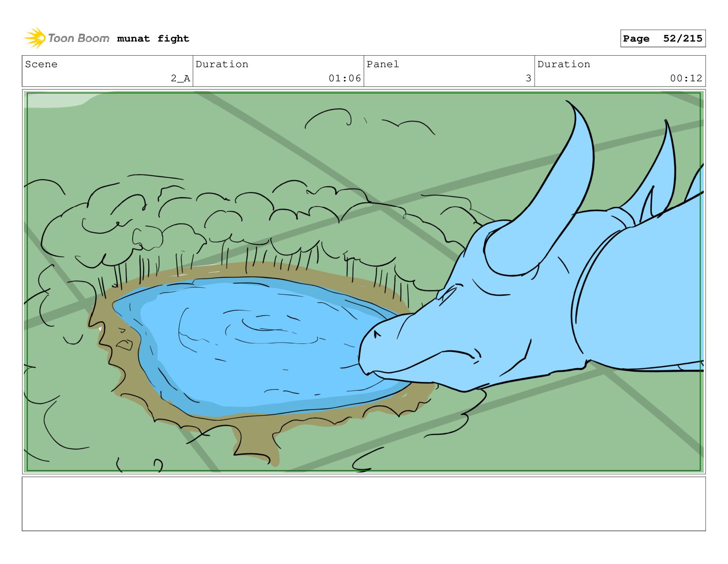Click the Toon Boom logo icon

35,38
